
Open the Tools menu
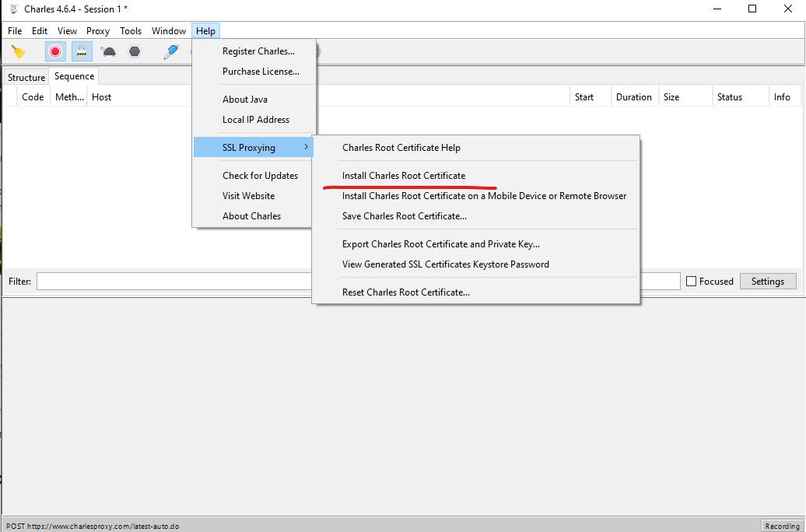pyautogui.click(x=131, y=31)
